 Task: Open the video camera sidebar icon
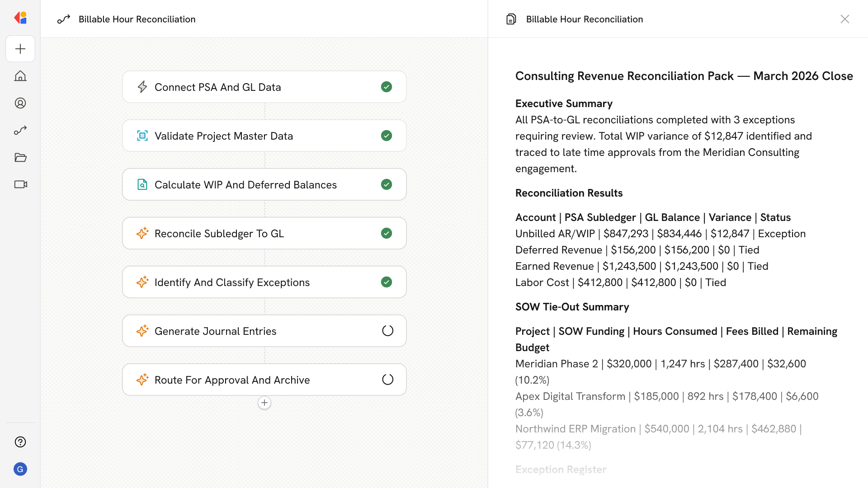click(20, 184)
